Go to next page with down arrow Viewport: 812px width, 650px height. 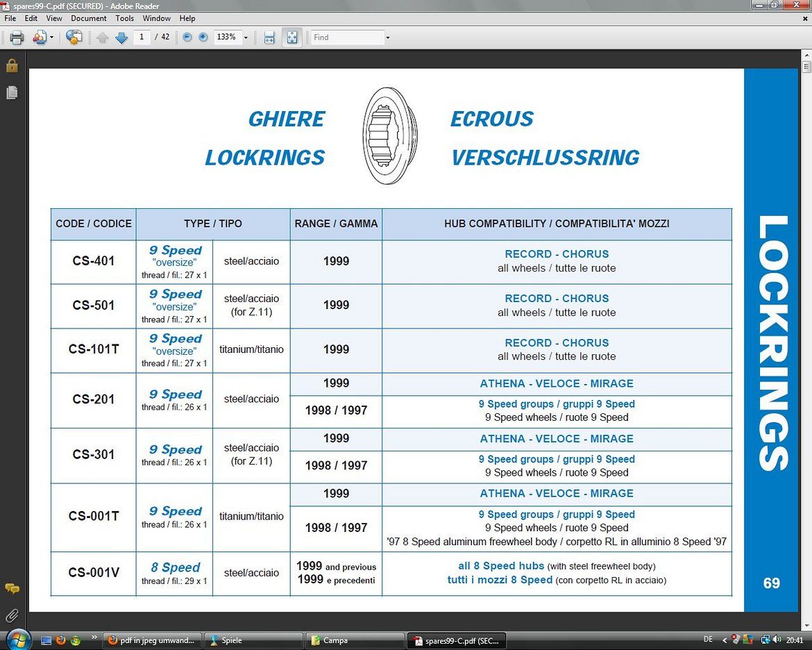point(121,37)
